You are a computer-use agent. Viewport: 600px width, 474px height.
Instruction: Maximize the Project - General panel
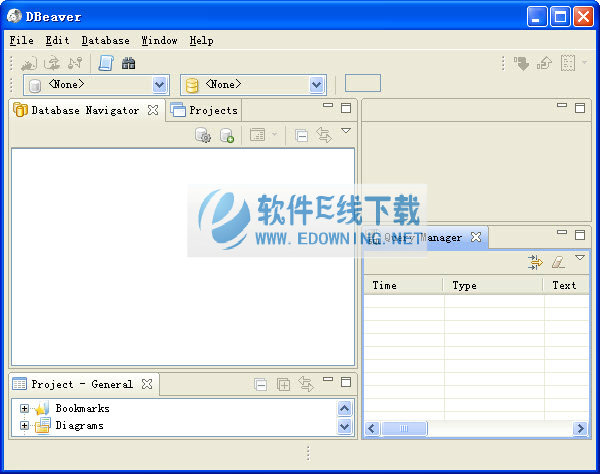(x=346, y=380)
